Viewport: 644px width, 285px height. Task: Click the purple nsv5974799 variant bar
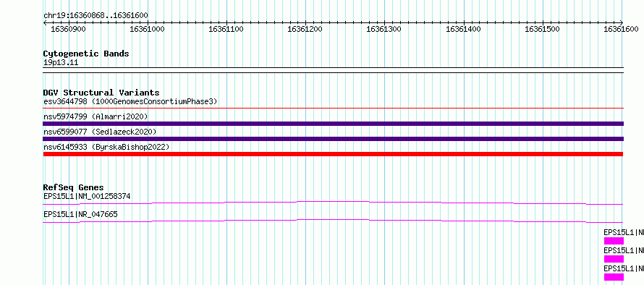(x=333, y=124)
